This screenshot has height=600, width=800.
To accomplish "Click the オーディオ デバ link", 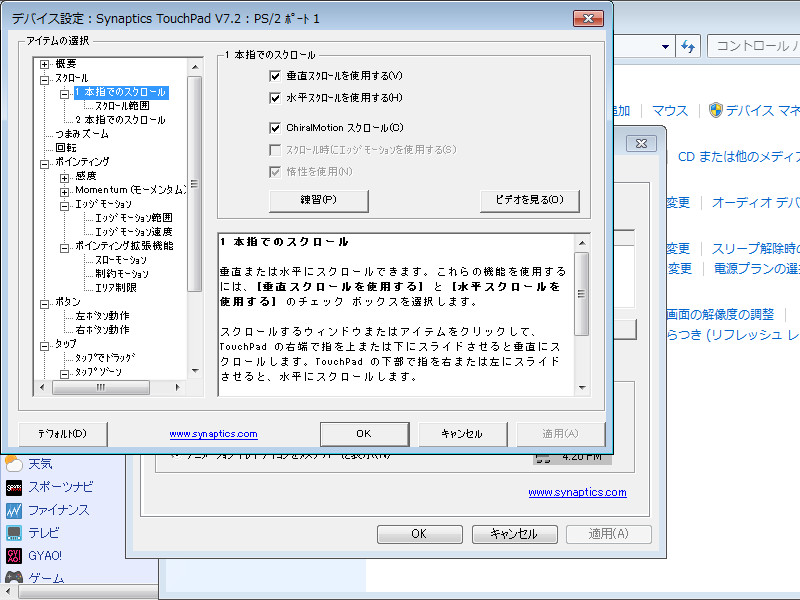I will click(756, 203).
